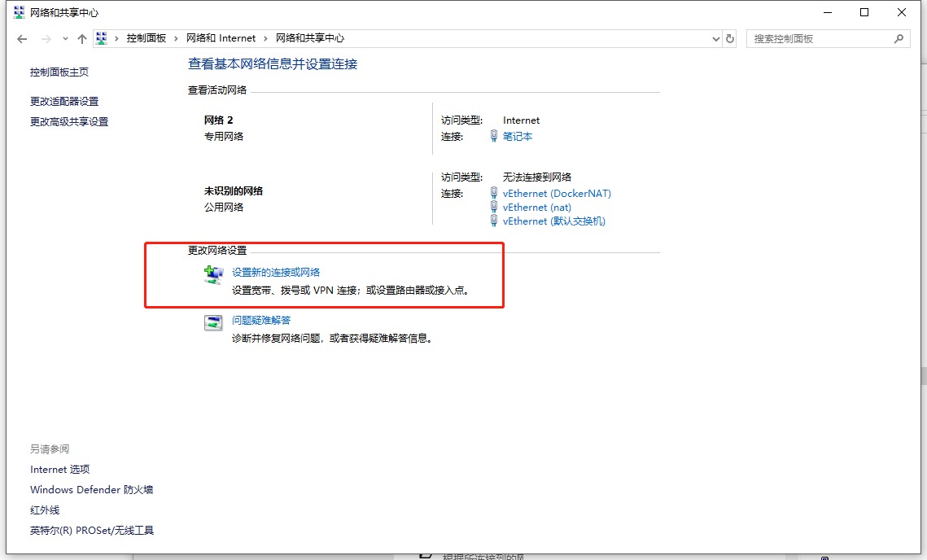Open 更改适配器设置 link
Screen dimensions: 927x560
click(x=64, y=102)
